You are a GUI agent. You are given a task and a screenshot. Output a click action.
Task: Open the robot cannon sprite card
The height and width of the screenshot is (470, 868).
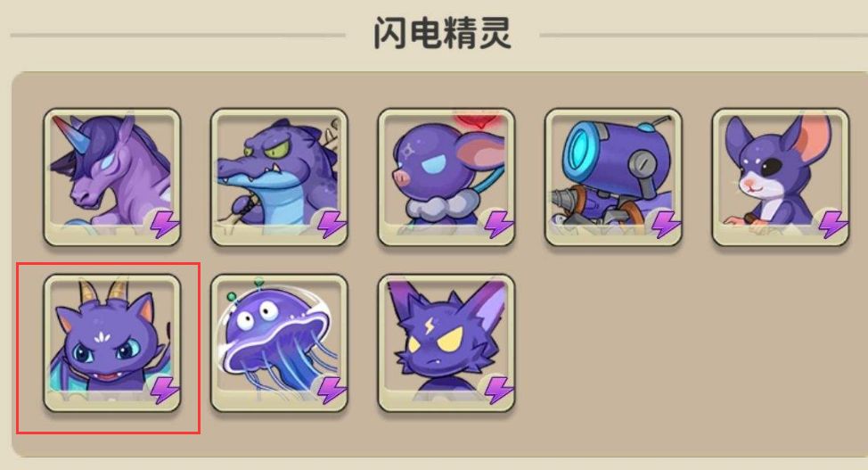tap(613, 177)
